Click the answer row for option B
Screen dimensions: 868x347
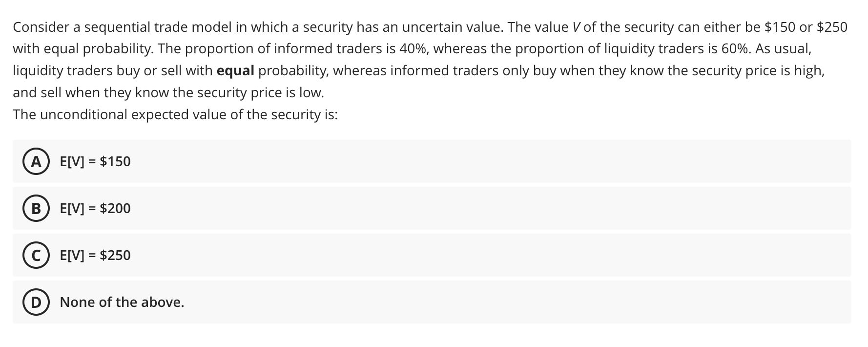point(293,208)
